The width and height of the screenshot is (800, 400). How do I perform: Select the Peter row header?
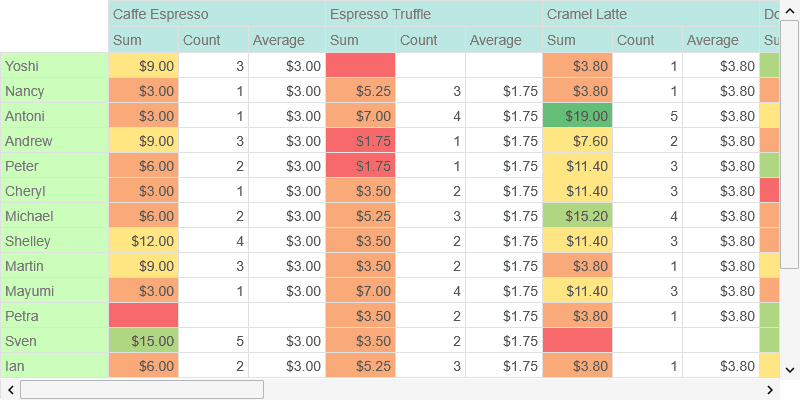click(x=54, y=166)
